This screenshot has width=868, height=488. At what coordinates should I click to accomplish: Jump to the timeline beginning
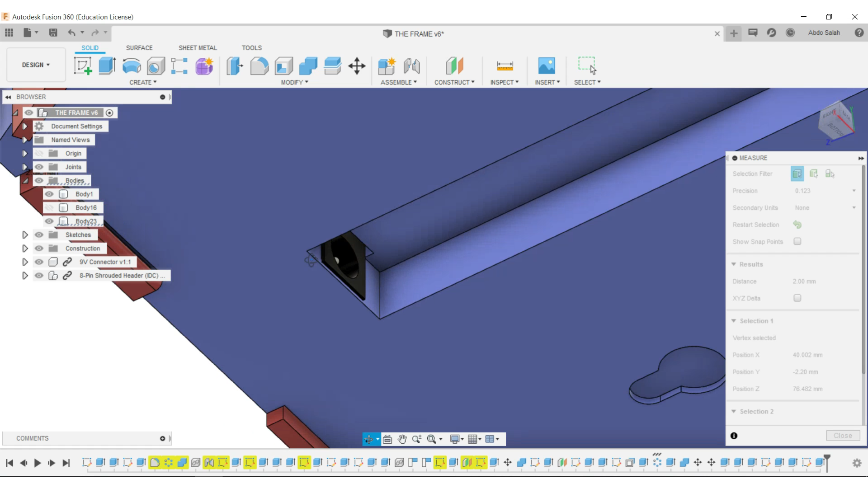click(x=9, y=463)
